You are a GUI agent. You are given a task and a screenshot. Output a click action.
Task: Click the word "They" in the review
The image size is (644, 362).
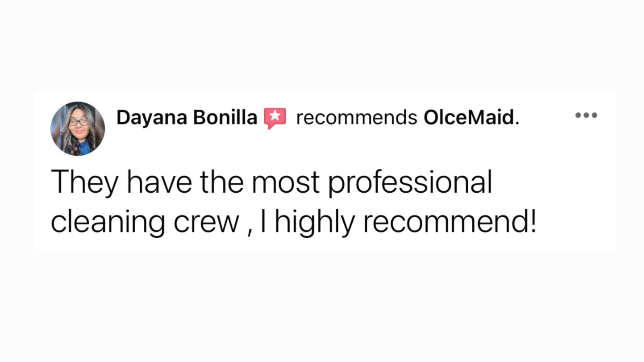tap(85, 182)
